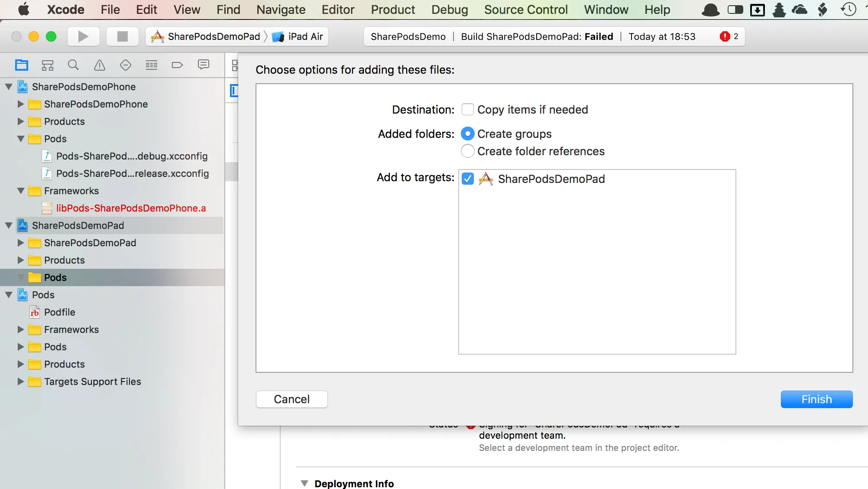Click the Cancel button
Viewport: 868px width, 489px height.
click(x=291, y=399)
